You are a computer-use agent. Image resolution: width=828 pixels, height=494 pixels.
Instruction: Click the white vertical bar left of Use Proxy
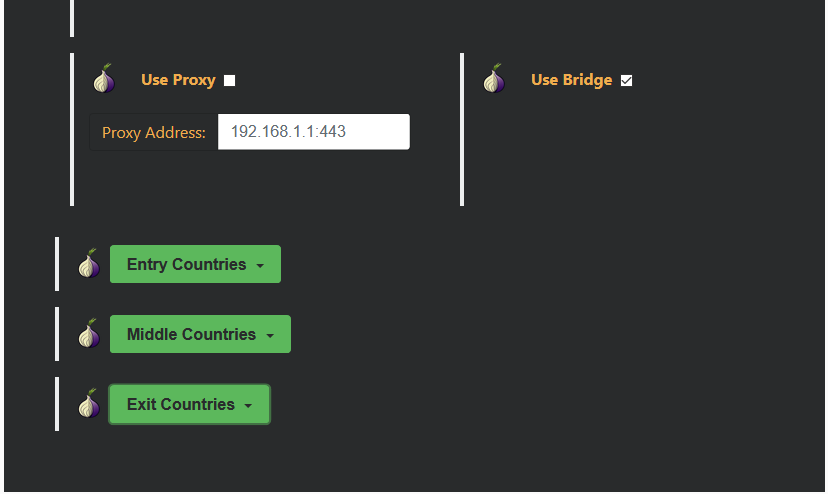[72, 130]
